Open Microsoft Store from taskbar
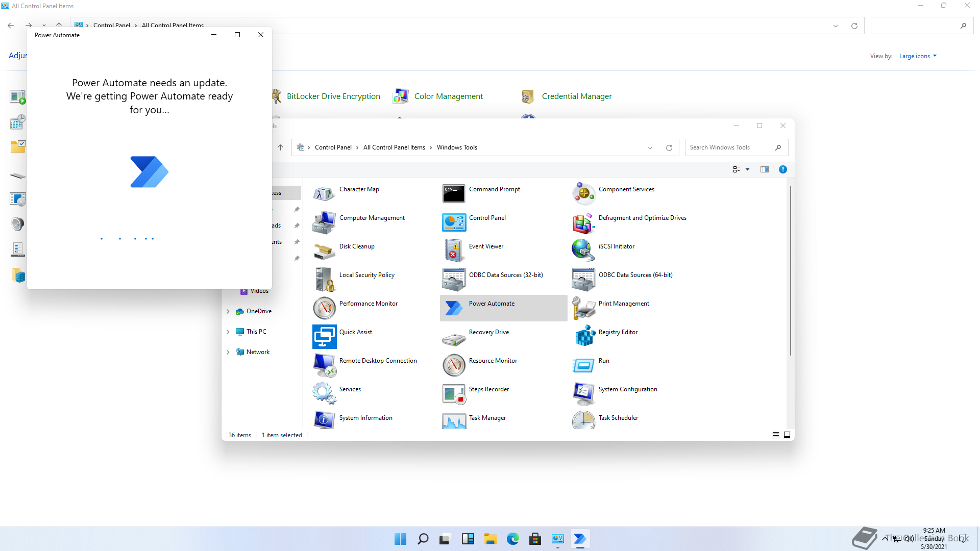The image size is (980, 551). point(535,539)
